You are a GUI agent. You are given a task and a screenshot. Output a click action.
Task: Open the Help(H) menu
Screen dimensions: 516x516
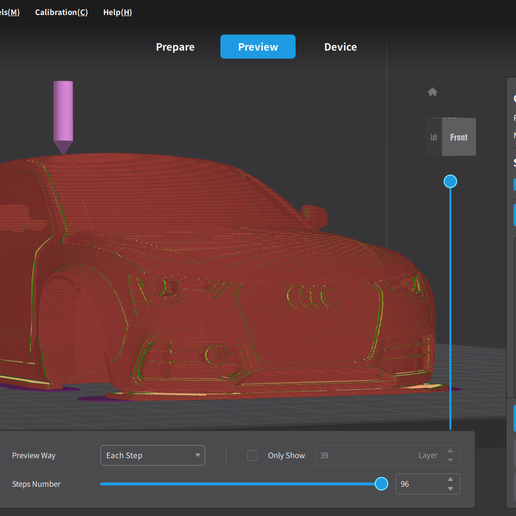pyautogui.click(x=117, y=12)
